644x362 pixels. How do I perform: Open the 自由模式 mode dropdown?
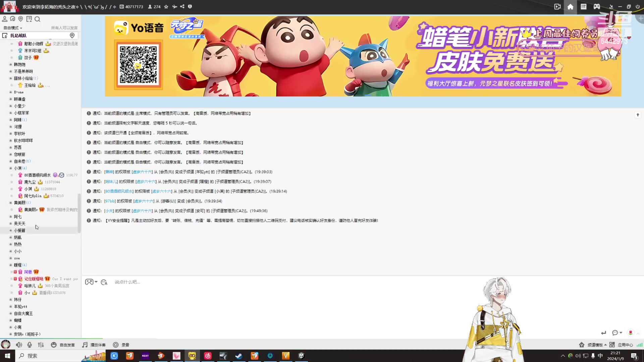pos(13,28)
